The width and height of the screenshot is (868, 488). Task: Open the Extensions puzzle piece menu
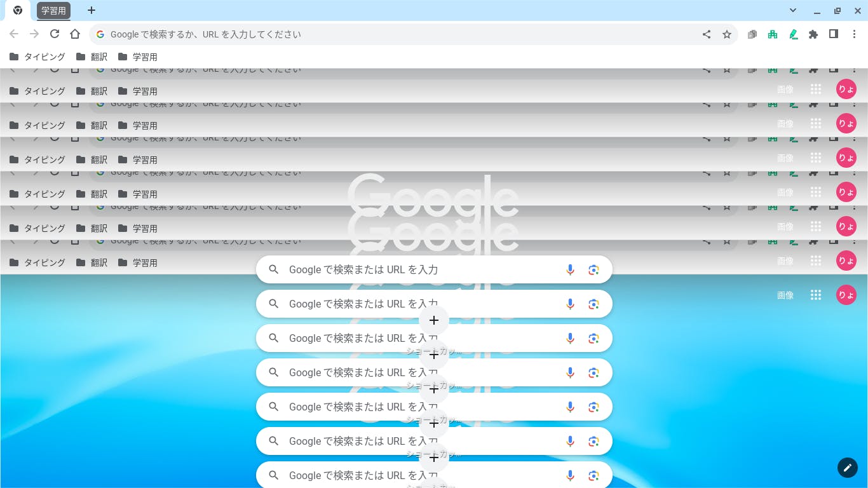click(813, 34)
